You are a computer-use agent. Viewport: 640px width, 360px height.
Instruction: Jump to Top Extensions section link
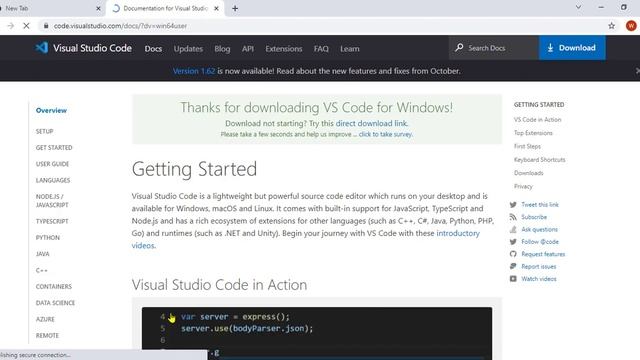coord(533,133)
